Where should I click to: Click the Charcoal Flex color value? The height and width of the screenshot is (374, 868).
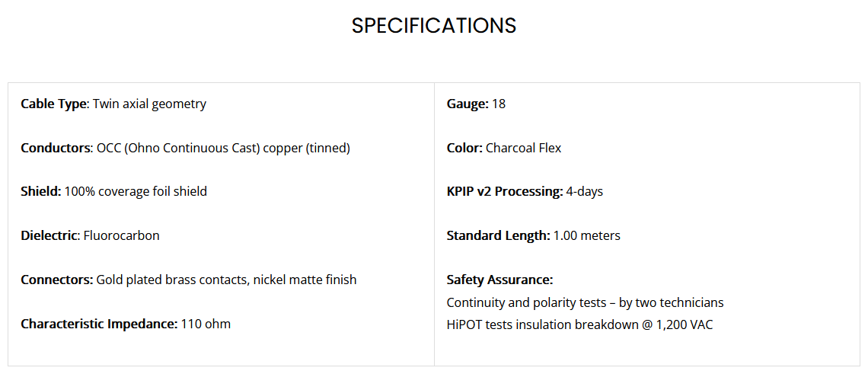(x=523, y=148)
